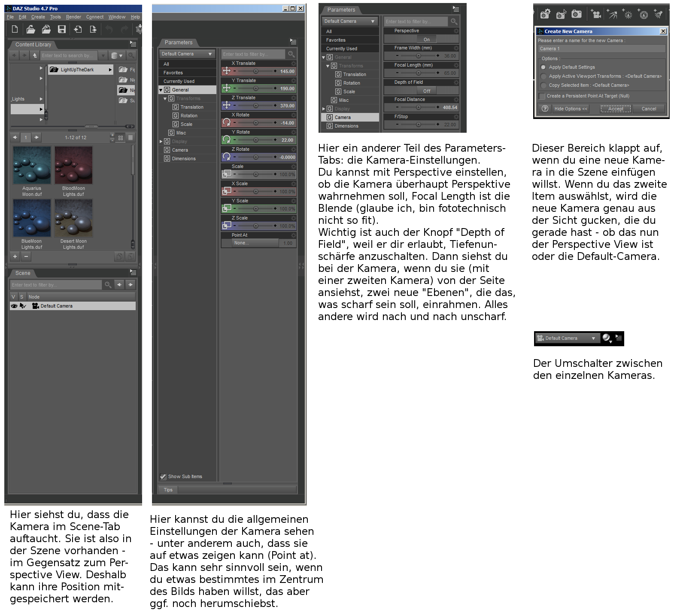Image resolution: width=674 pixels, height=616 pixels.
Task: Click the gear icon on X Translate
Action: pyautogui.click(x=294, y=64)
